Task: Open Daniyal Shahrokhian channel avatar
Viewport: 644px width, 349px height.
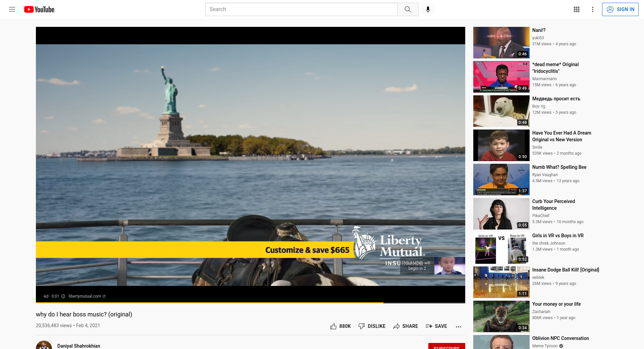Action: [x=44, y=345]
